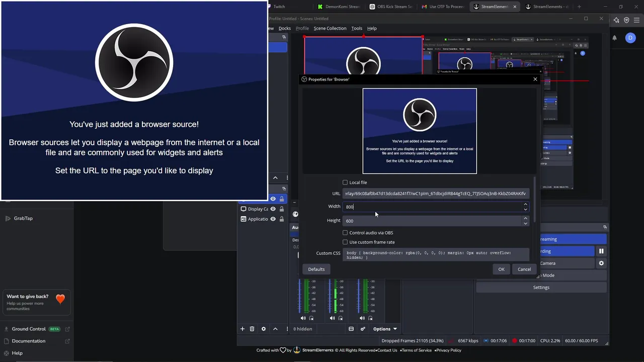Click the heart icon in give back card
The height and width of the screenshot is (362, 644).
[x=60, y=299]
